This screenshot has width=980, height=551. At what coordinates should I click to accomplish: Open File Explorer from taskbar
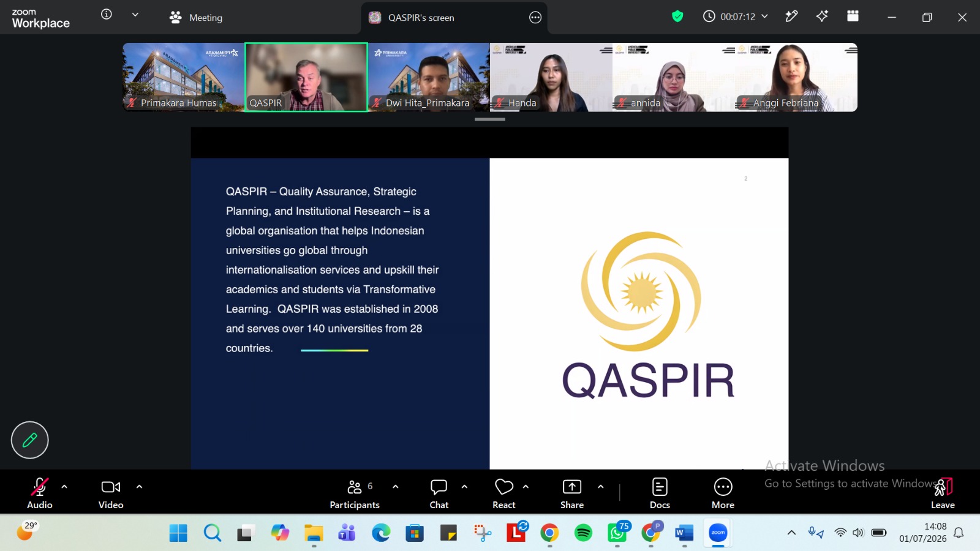[x=314, y=533]
